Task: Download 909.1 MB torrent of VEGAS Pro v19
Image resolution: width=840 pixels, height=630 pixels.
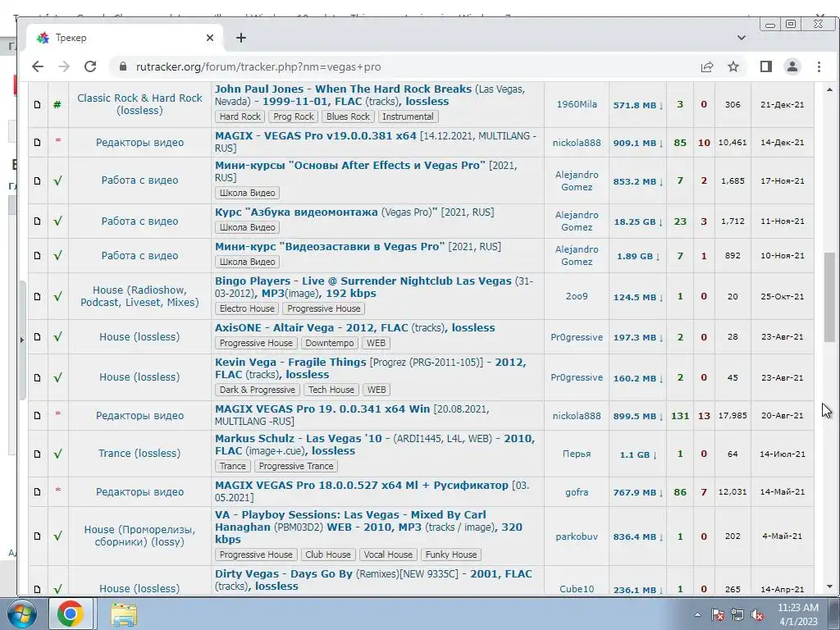Action: point(638,143)
